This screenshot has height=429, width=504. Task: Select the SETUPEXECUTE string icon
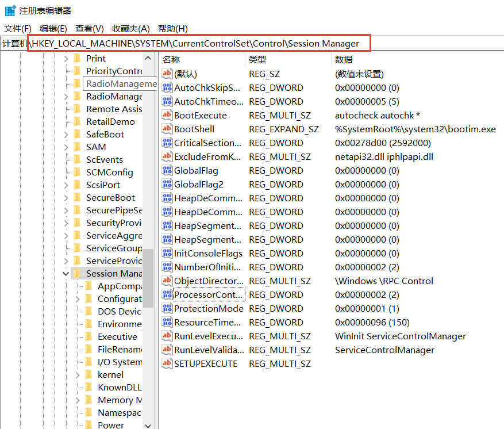167,364
